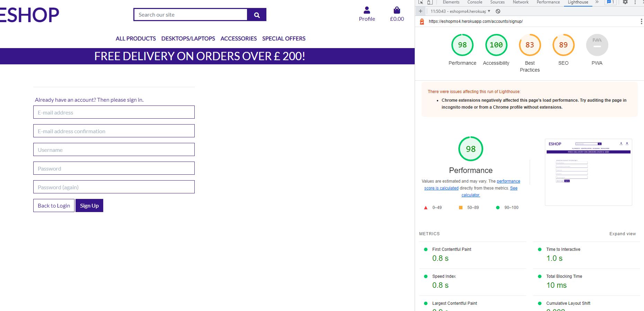Image resolution: width=644 pixels, height=311 pixels.
Task: Open the DevTools issues counter badge
Action: [x=610, y=2]
